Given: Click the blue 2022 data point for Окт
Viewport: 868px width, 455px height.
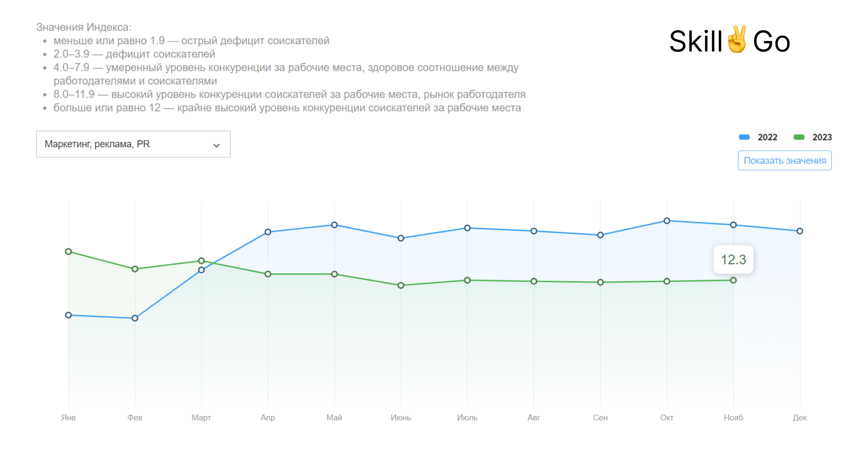Looking at the screenshot, I should (x=667, y=221).
